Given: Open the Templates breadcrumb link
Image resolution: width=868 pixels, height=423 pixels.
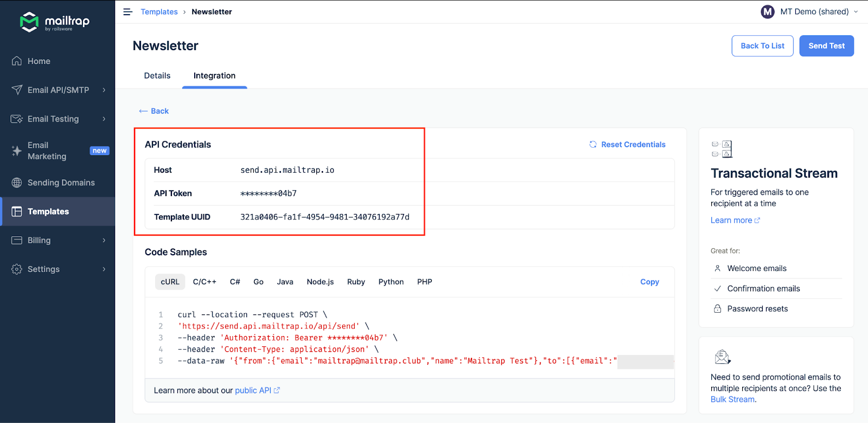Looking at the screenshot, I should [159, 12].
